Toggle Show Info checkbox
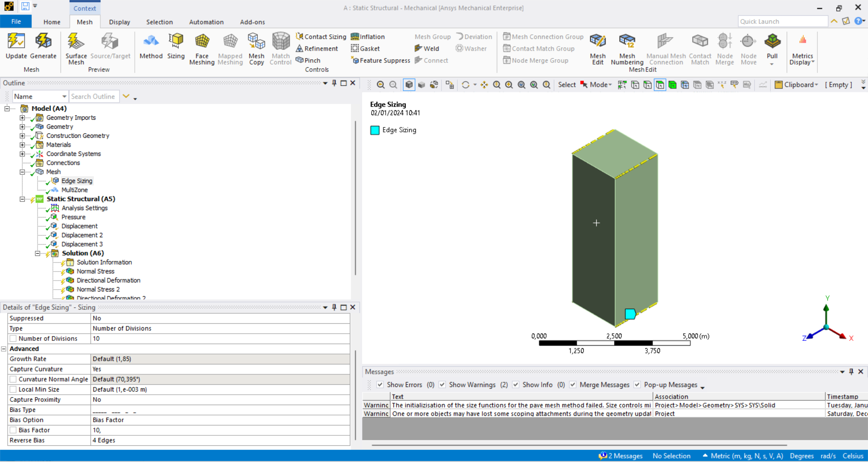This screenshot has width=868, height=462. pyautogui.click(x=515, y=384)
